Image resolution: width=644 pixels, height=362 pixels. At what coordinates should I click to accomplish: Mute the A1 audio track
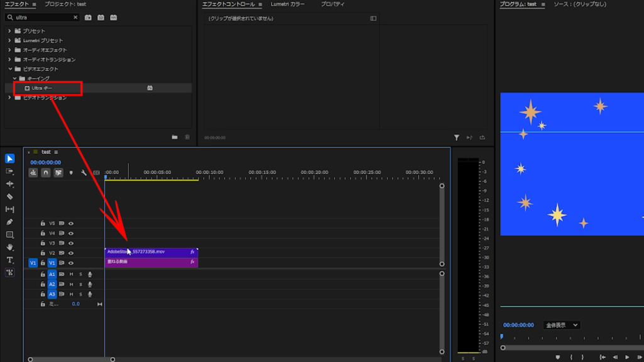coord(71,274)
